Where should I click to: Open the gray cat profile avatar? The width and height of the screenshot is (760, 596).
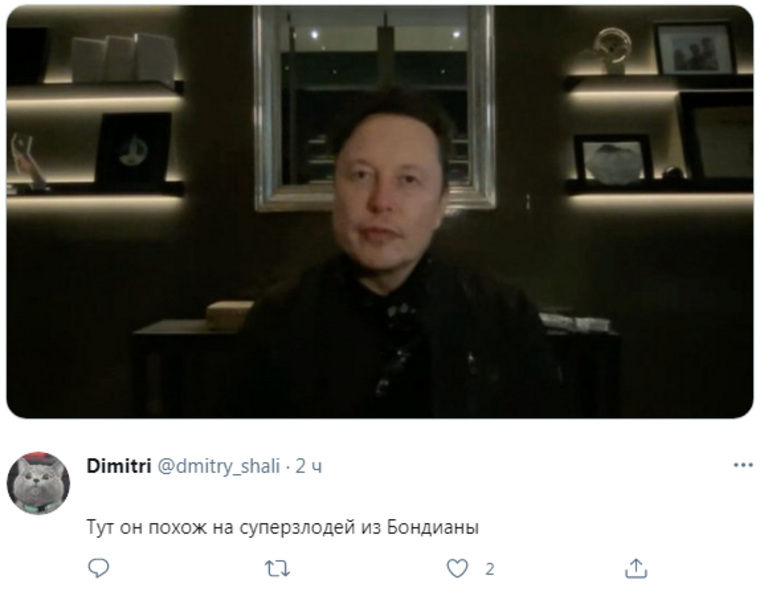(x=38, y=484)
